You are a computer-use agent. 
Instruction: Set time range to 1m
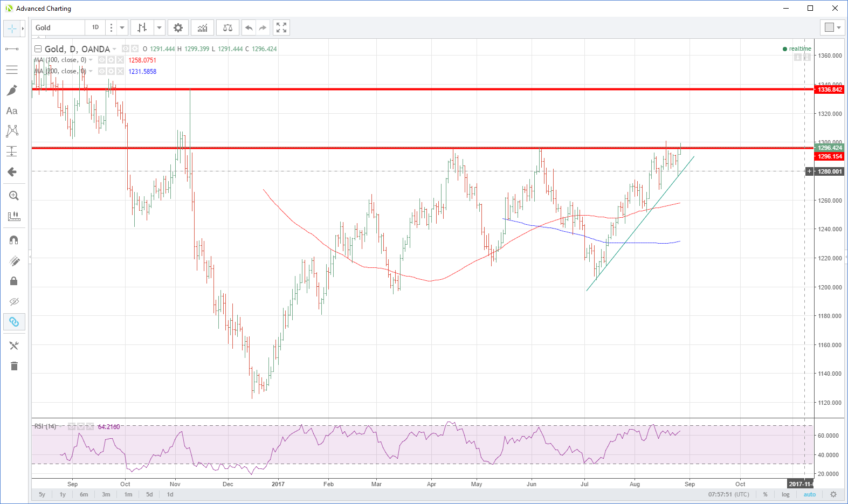coord(128,494)
